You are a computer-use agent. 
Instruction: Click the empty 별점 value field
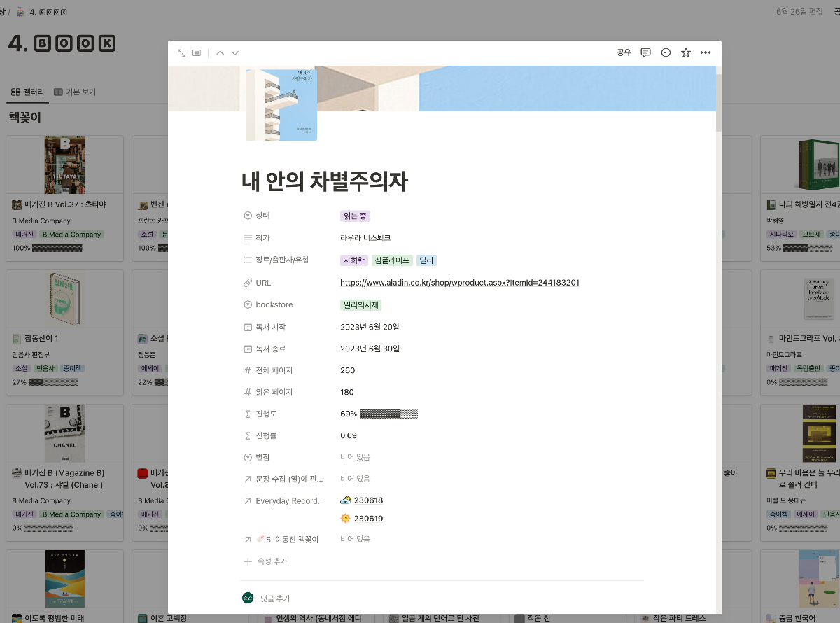point(355,457)
